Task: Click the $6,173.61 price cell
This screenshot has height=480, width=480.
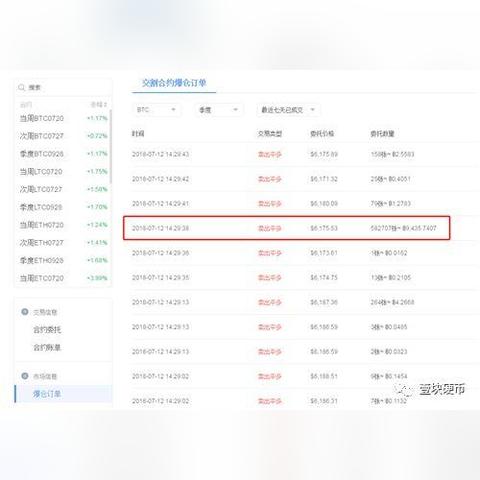Action: pyautogui.click(x=324, y=253)
